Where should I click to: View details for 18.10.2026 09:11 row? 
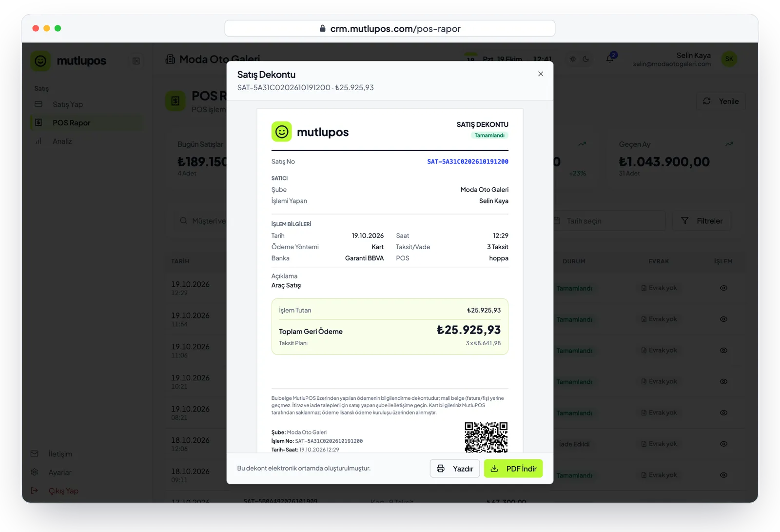[x=724, y=475]
